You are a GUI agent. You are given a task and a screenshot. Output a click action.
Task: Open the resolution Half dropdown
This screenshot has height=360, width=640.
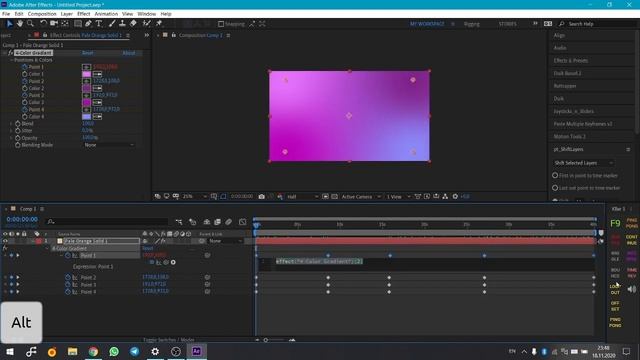(302, 196)
